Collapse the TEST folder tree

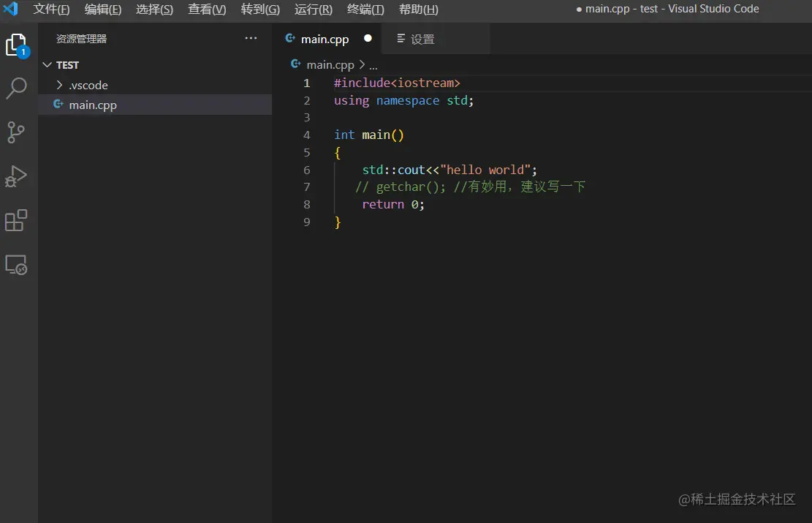[48, 64]
